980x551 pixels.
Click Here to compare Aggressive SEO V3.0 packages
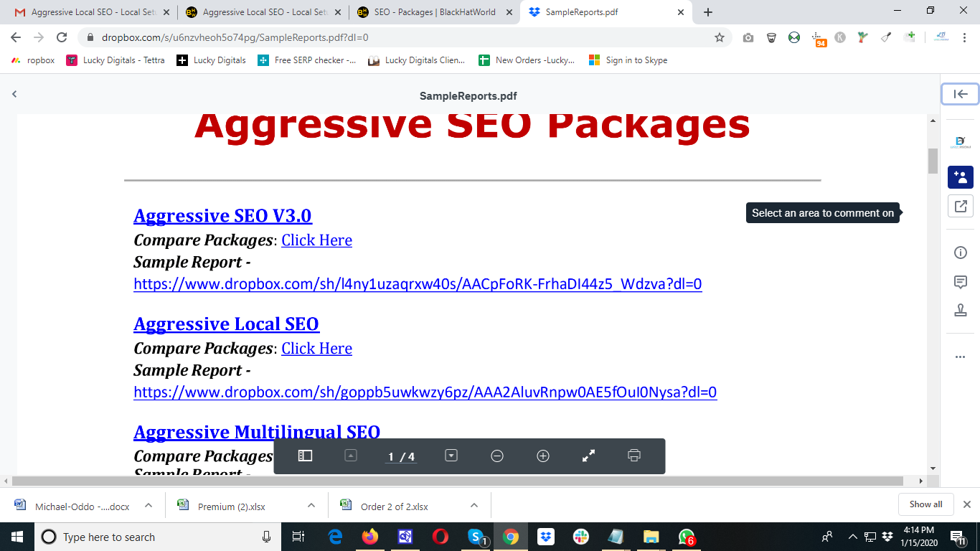316,240
